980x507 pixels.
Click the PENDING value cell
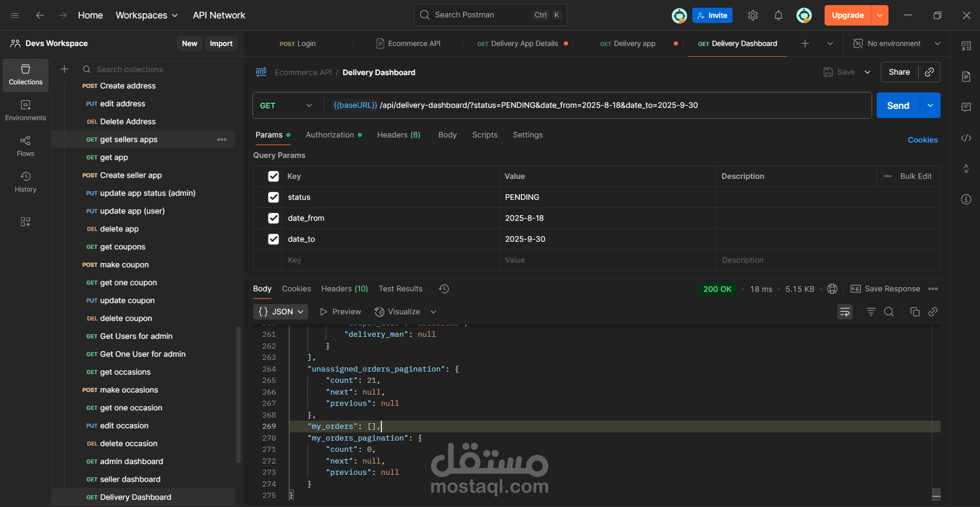click(x=607, y=197)
